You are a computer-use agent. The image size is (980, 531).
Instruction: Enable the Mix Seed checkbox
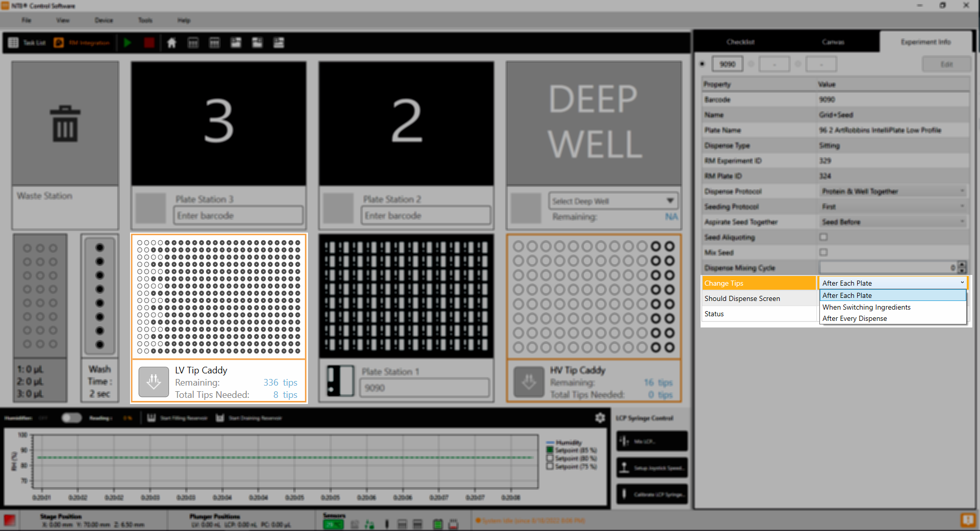point(823,252)
